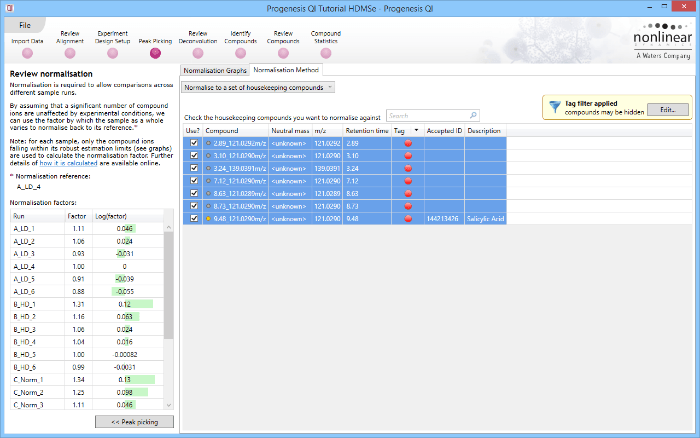
Task: Click scroll down arrow of factors list
Action: 169,405
